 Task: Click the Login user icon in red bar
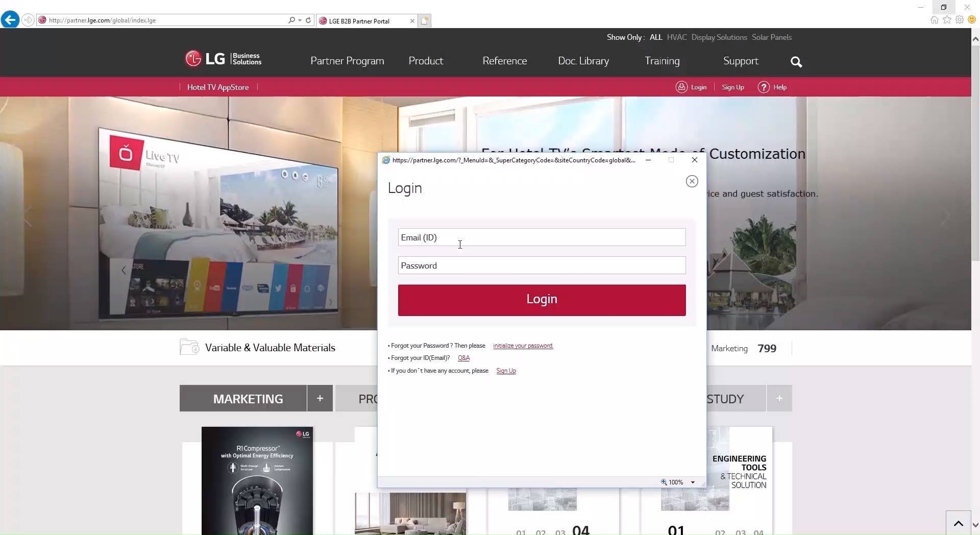(x=681, y=87)
